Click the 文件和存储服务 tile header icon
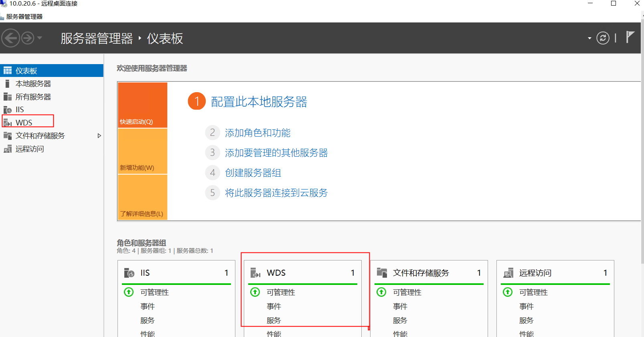The height and width of the screenshot is (337, 644). pos(382,273)
